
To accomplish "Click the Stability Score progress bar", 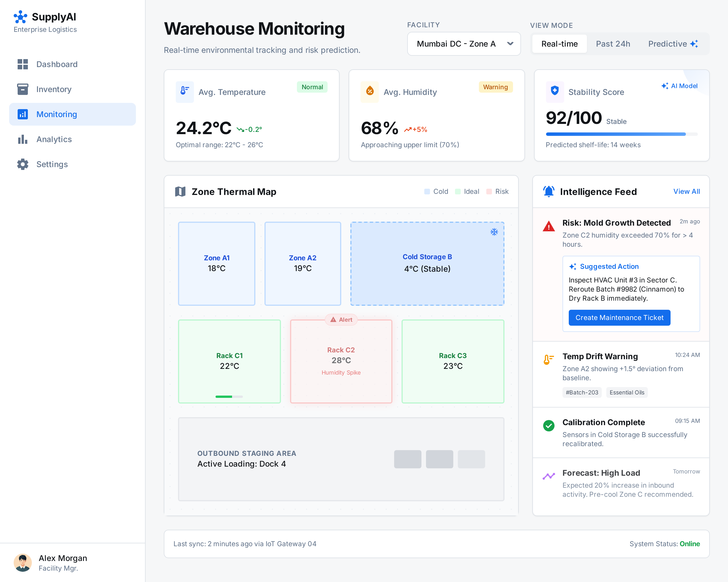I will (622, 134).
